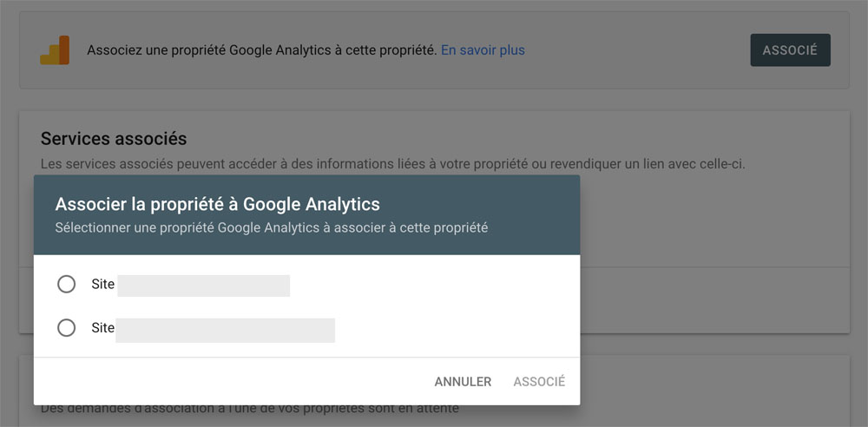Cancel the dialog with ANNULER
This screenshot has width=868, height=427.
click(x=463, y=382)
